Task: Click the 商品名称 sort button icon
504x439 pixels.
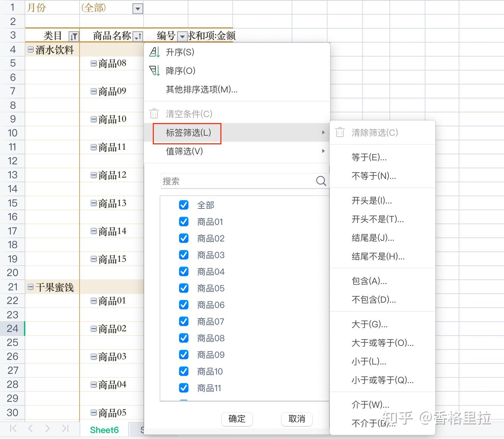Action: click(138, 36)
